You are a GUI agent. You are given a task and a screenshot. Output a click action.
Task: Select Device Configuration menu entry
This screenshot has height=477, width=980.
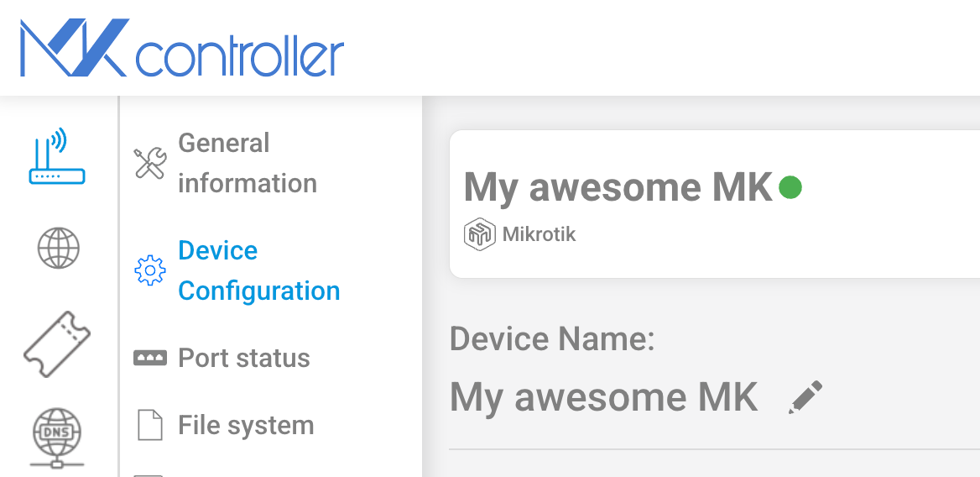click(258, 270)
